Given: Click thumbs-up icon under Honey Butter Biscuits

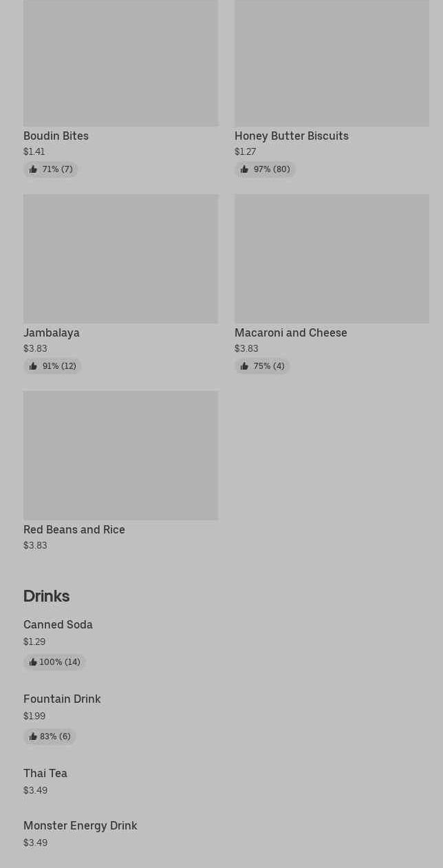Looking at the screenshot, I should [x=244, y=169].
